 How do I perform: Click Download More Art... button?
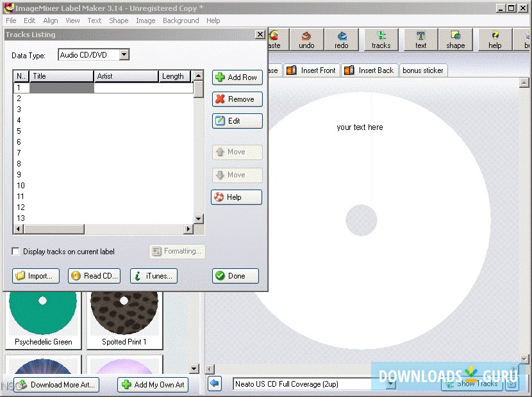click(56, 384)
